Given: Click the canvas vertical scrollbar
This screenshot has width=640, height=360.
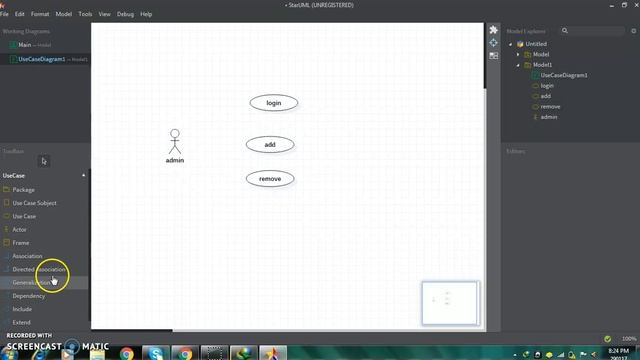Looking at the screenshot, I should (485, 56).
